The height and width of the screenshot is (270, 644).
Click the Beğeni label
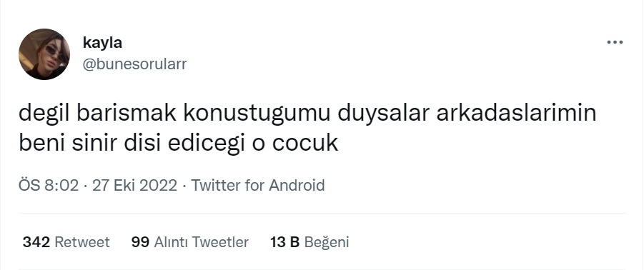tap(327, 243)
